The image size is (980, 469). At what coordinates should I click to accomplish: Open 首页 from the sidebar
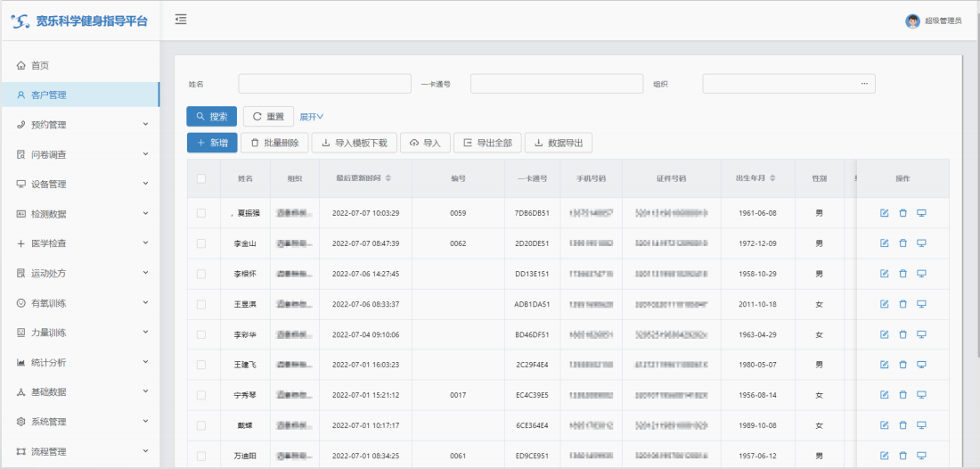40,65
